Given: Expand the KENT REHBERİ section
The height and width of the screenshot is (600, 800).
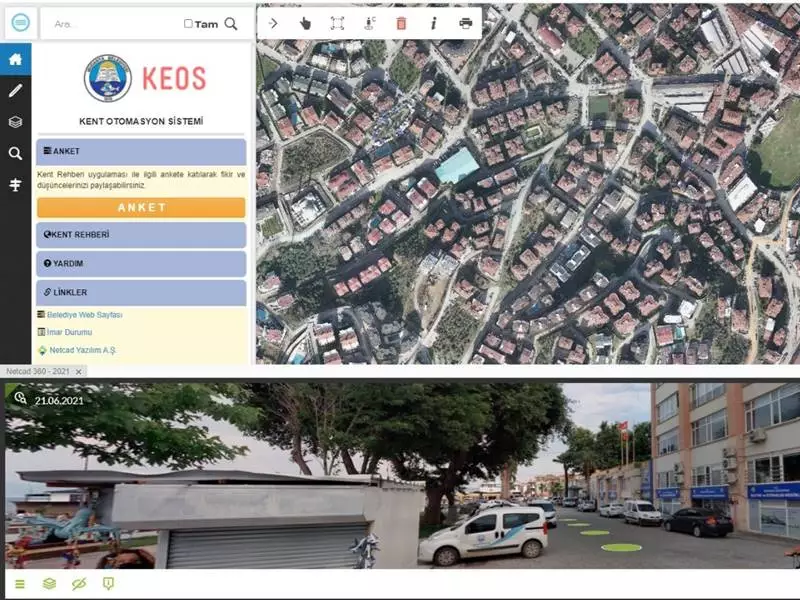Looking at the screenshot, I should tap(140, 235).
